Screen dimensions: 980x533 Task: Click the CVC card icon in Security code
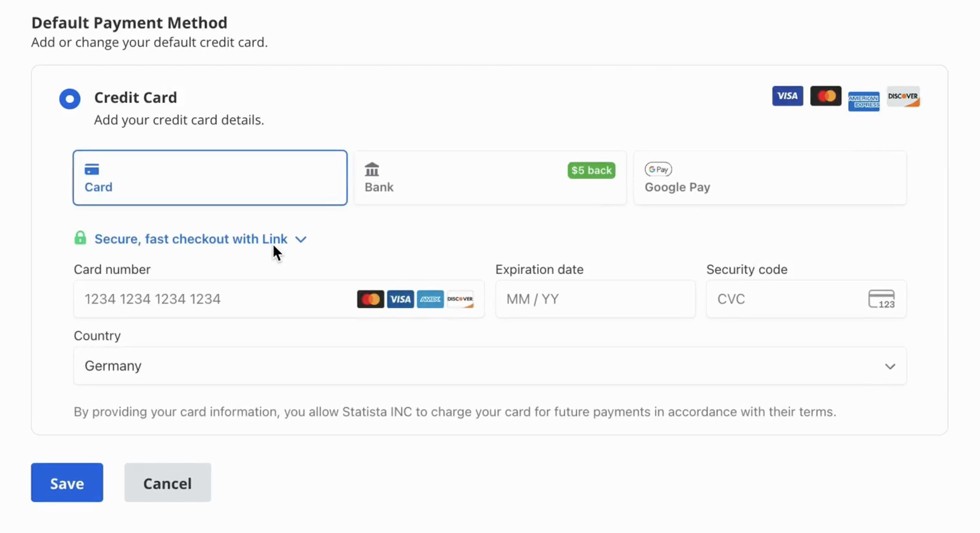coord(881,299)
